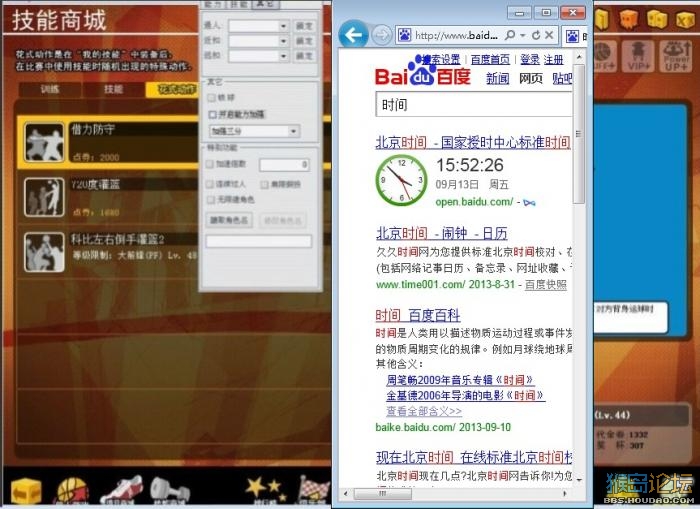Image resolution: width=700 pixels, height=509 pixels.
Task: Click the 锁定 button in the second row
Action: click(x=304, y=41)
